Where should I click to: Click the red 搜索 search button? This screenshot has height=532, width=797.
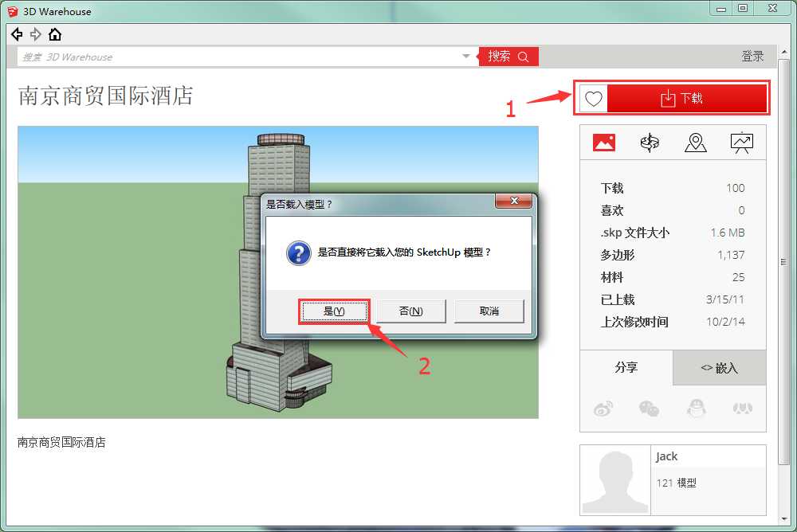point(508,57)
